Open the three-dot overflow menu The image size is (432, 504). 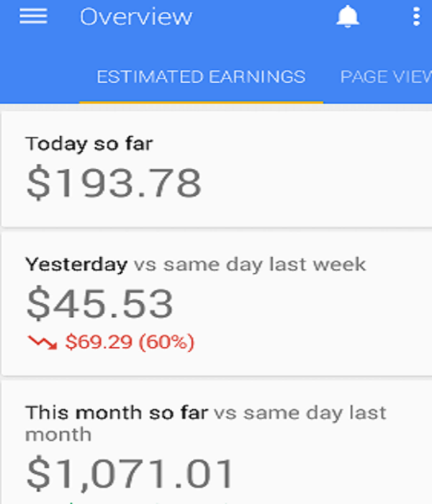[416, 17]
